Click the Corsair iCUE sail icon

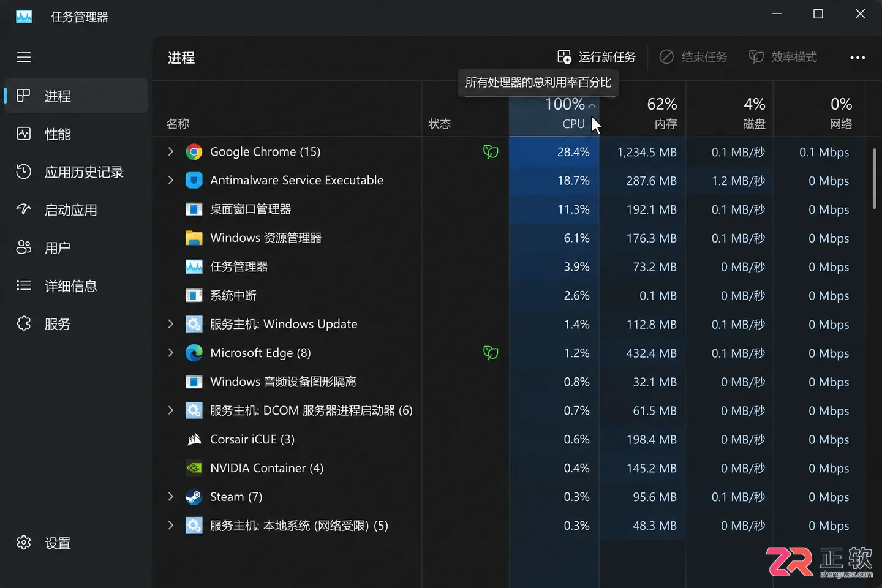194,439
